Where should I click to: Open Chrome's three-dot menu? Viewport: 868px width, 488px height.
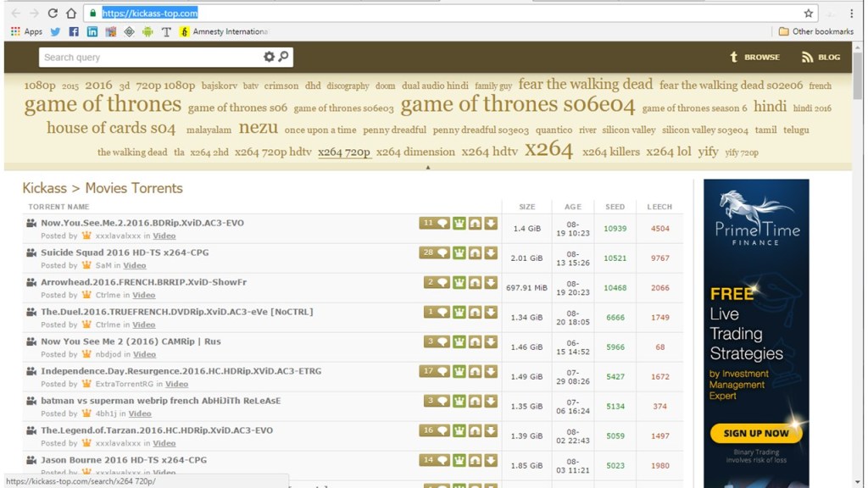(851, 14)
